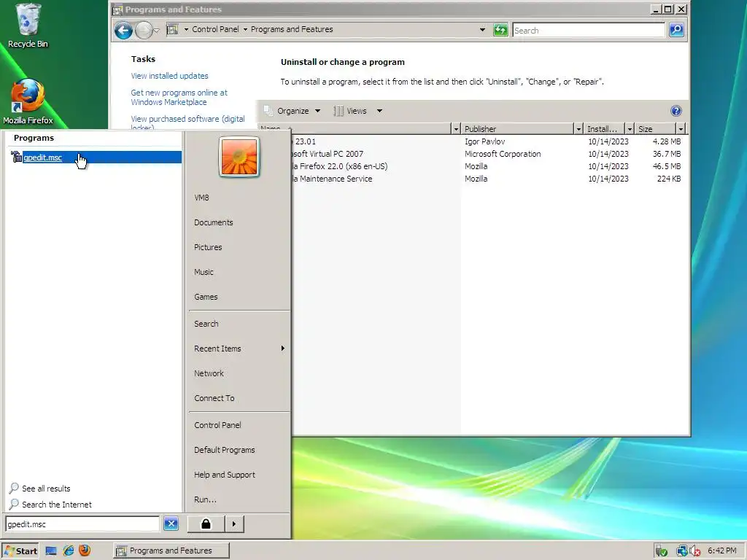Click the gpedit.msc program result icon
Screen dimensions: 747x560
coord(16,157)
